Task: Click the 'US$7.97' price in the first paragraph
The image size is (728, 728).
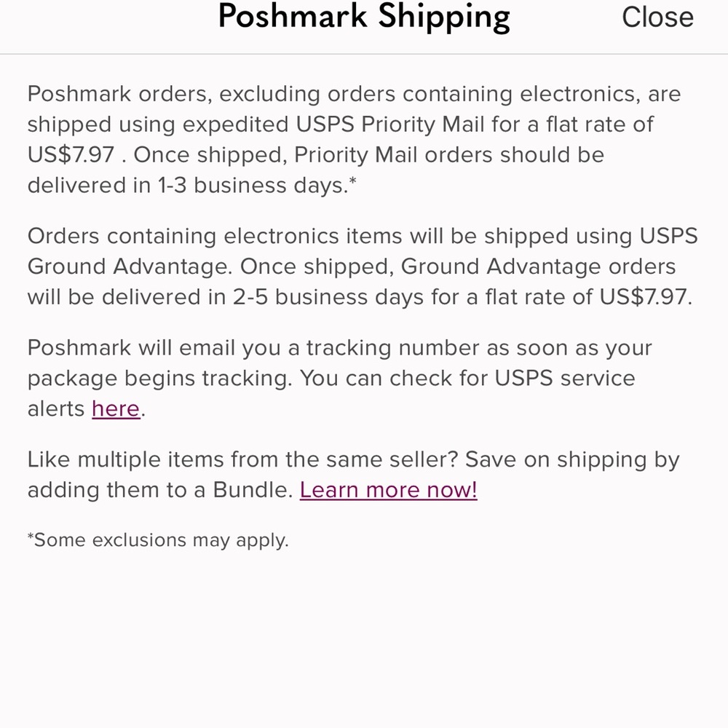Action: [x=71, y=155]
